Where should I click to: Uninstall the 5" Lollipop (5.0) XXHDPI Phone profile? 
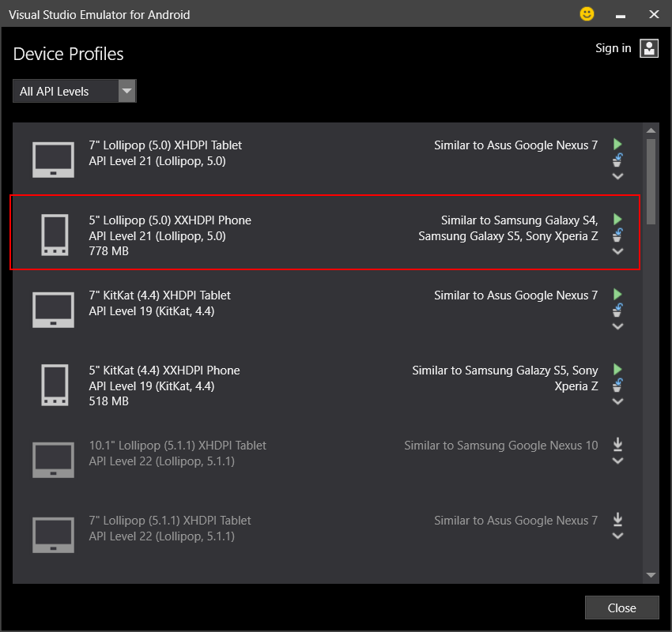(618, 235)
